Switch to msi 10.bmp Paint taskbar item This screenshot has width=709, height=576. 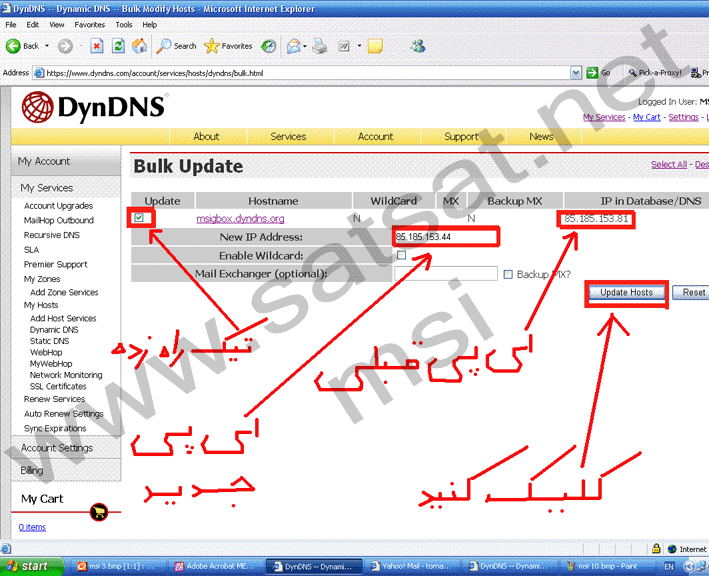(x=607, y=566)
